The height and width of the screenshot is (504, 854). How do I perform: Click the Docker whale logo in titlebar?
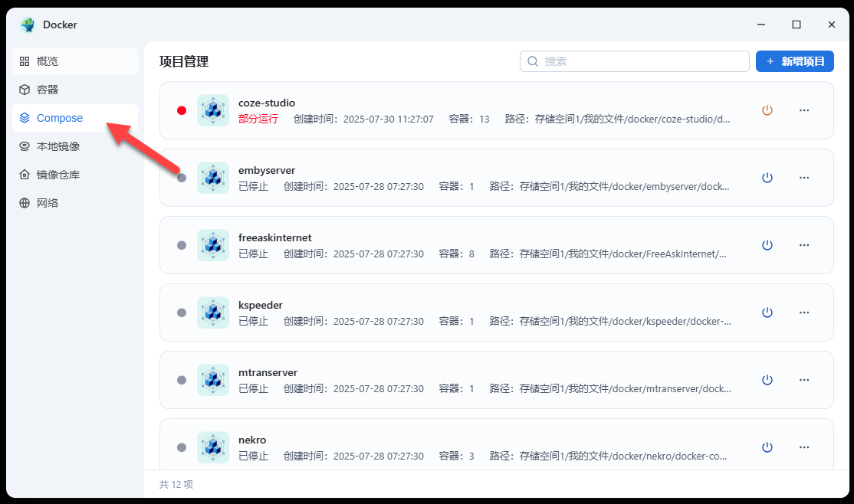[x=28, y=24]
